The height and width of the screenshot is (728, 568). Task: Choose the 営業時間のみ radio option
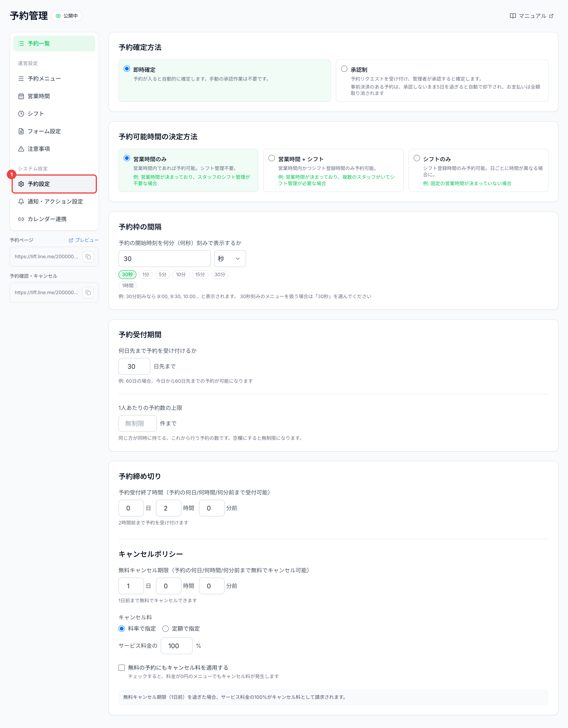(127, 158)
